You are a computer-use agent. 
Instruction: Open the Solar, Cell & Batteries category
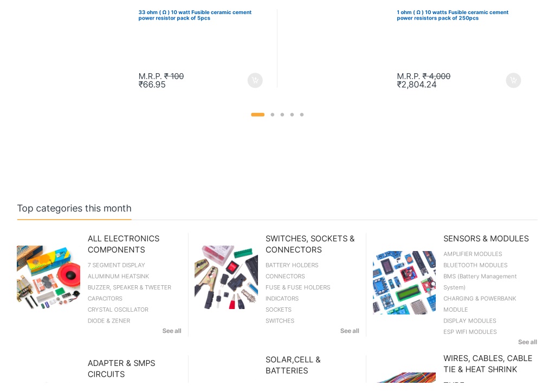pos(293,365)
